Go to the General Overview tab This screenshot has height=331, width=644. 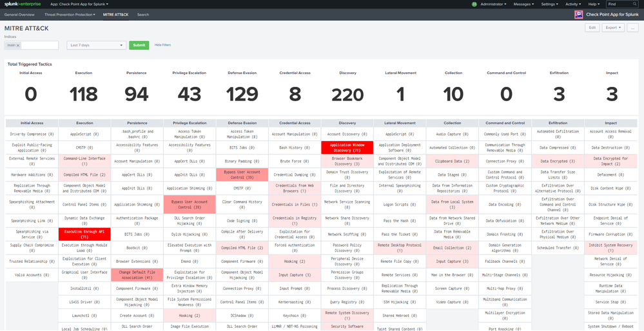pos(19,14)
